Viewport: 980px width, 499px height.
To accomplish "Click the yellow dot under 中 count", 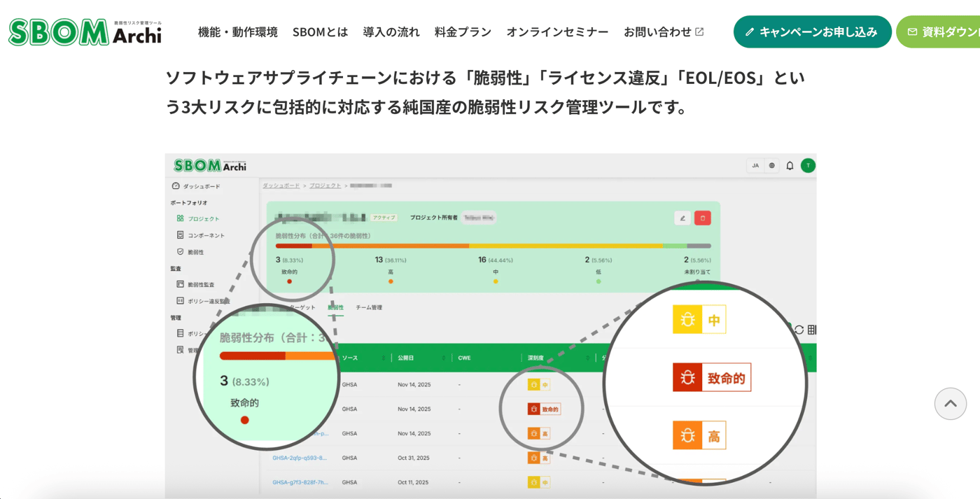I will click(496, 281).
